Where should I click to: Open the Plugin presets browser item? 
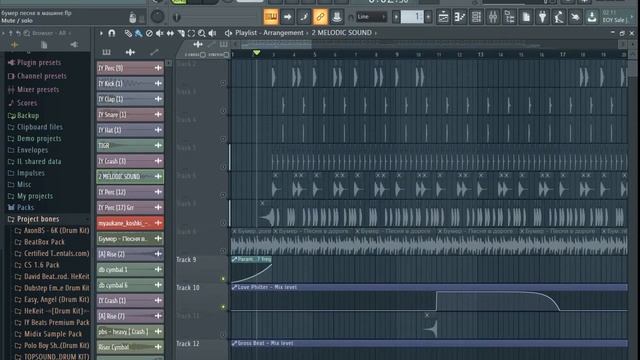click(x=35, y=63)
